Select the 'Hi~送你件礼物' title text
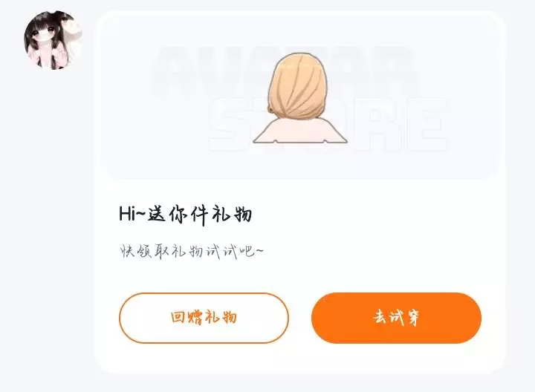 click(185, 215)
